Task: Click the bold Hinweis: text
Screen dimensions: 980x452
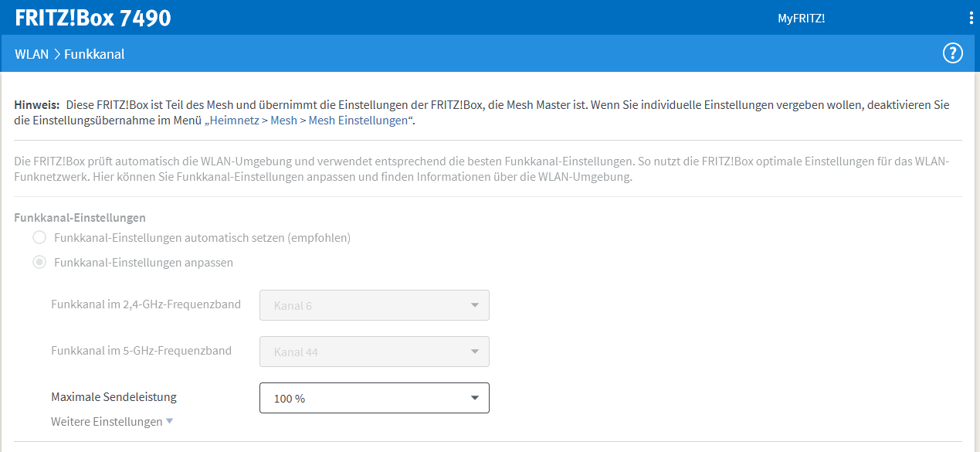Action: click(37, 104)
